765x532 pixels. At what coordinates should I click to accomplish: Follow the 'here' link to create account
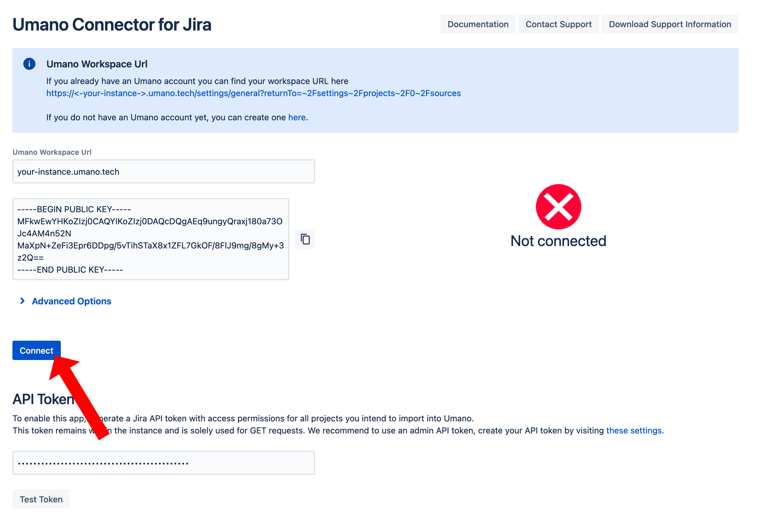click(x=297, y=118)
